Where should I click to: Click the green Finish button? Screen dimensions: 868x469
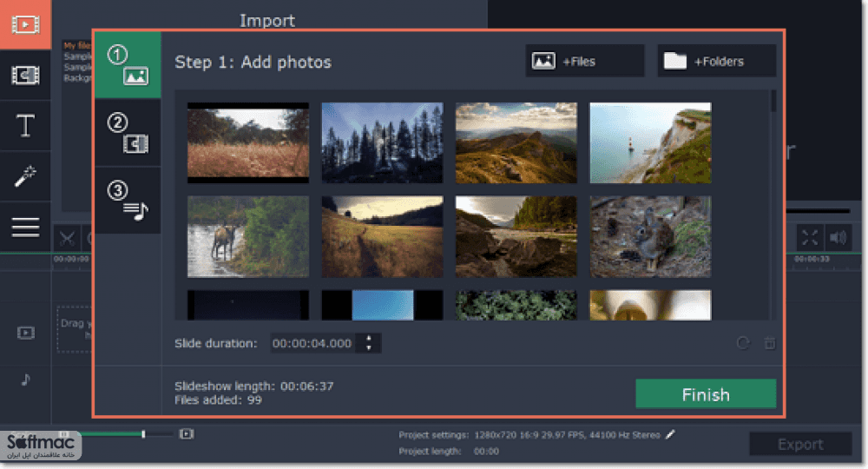click(706, 394)
